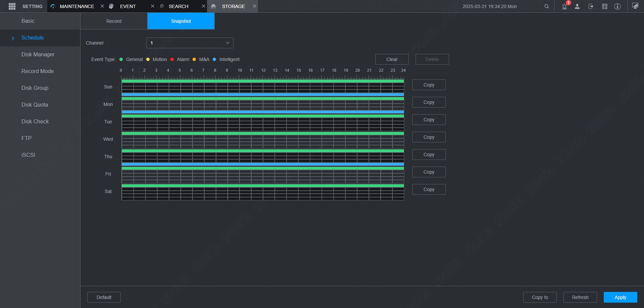Open the Record schedule tab
This screenshot has width=644, height=308.
click(x=114, y=21)
